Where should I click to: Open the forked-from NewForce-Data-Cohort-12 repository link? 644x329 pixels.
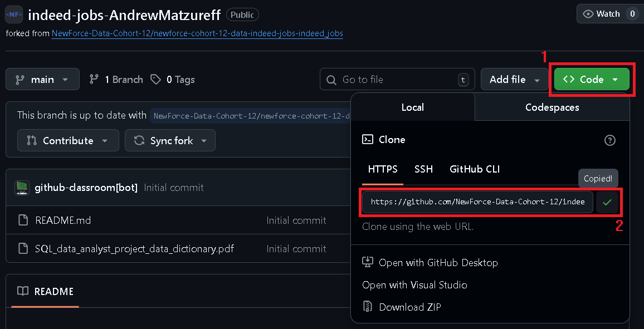pyautogui.click(x=197, y=33)
